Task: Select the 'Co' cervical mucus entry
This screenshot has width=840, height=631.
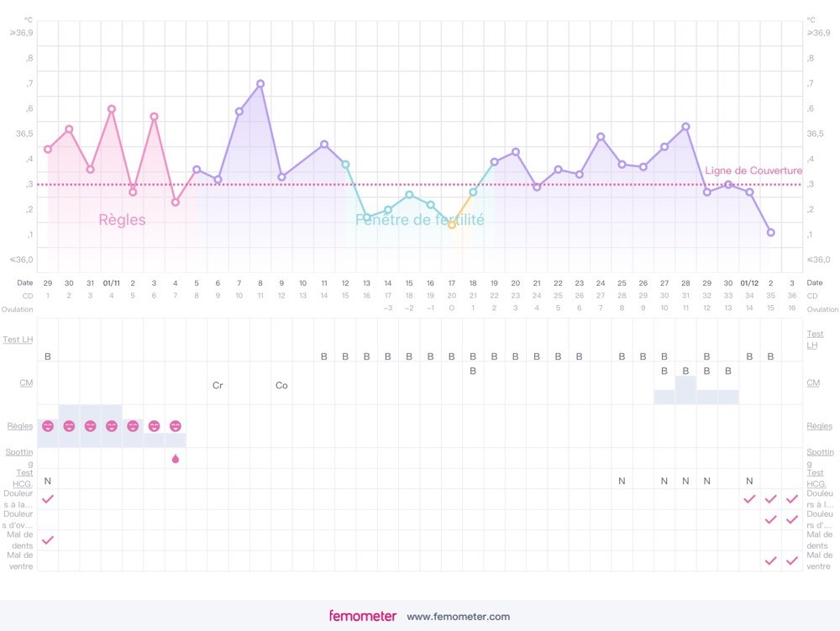Action: coord(281,386)
